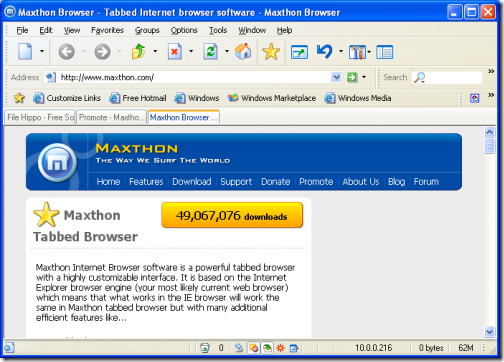
Task: Click the recycle bin status bar icon
Action: (x=205, y=348)
